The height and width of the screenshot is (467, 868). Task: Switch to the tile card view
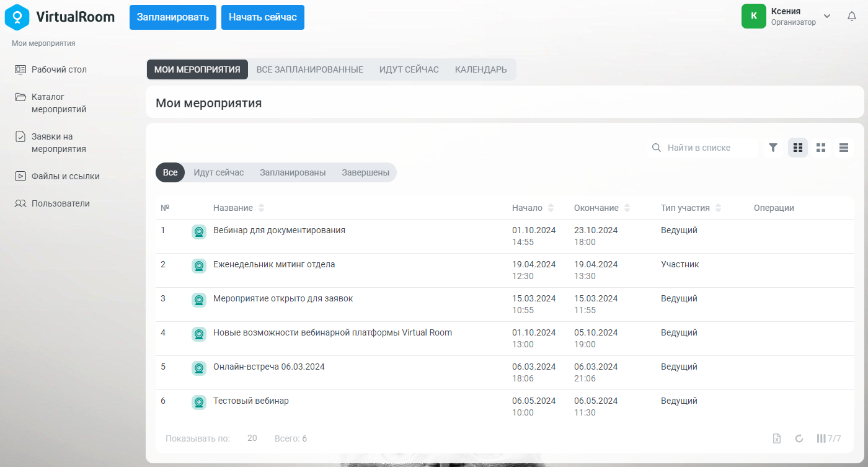[821, 148]
